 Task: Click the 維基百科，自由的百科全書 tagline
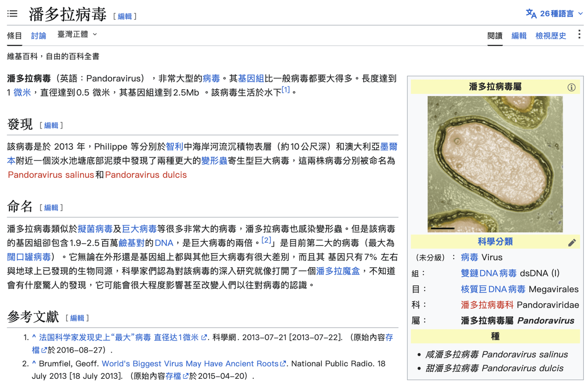pyautogui.click(x=53, y=57)
